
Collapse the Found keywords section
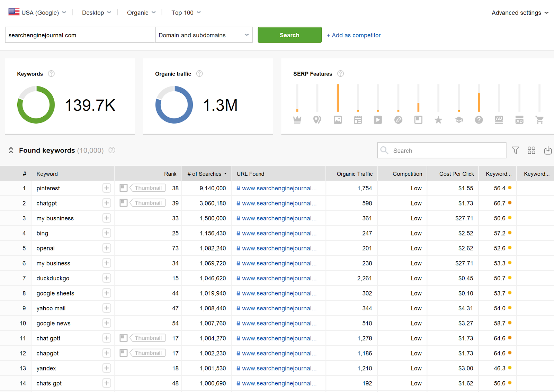pos(11,151)
